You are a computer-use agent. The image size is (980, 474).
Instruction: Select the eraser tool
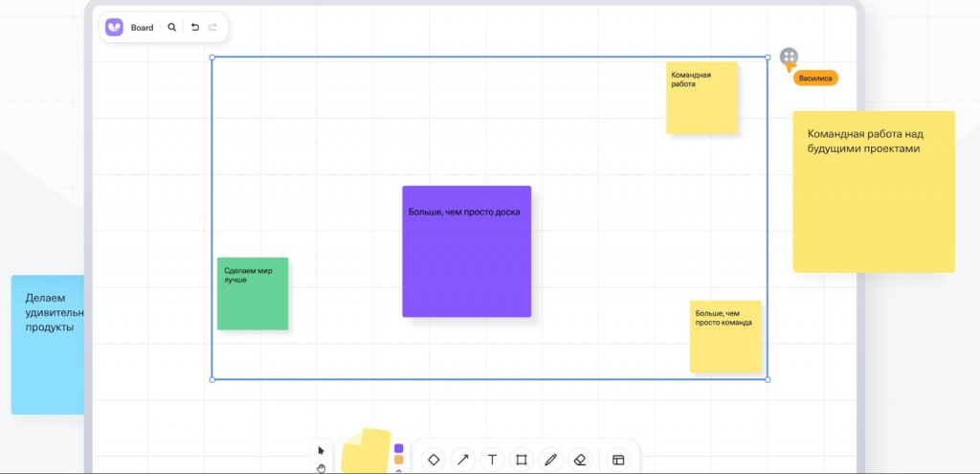579,460
